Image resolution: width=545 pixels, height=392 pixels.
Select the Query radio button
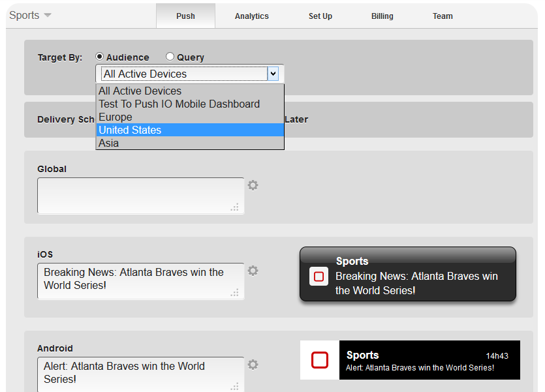pos(170,57)
